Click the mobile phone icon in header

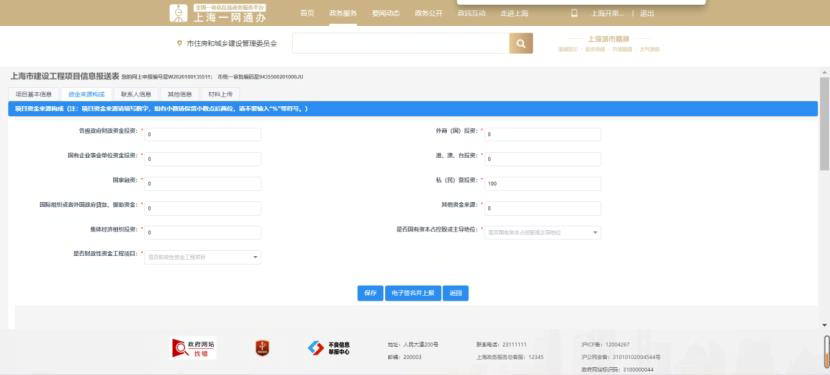pos(574,13)
